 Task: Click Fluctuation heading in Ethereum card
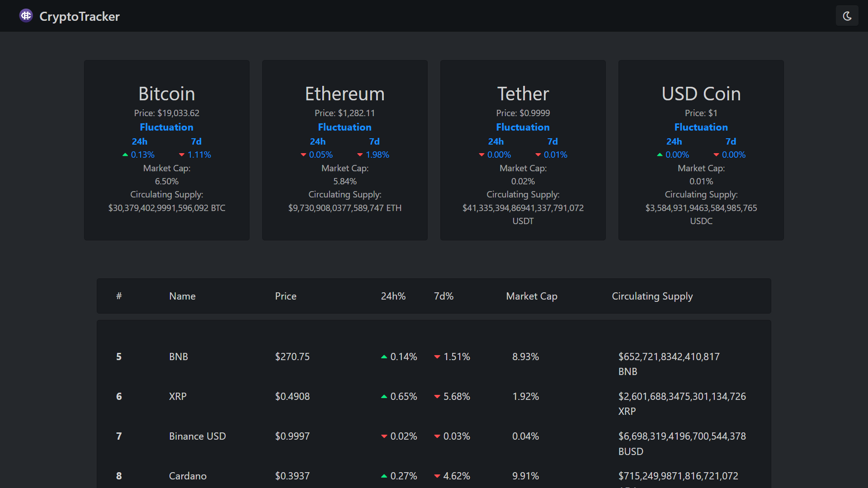click(344, 127)
